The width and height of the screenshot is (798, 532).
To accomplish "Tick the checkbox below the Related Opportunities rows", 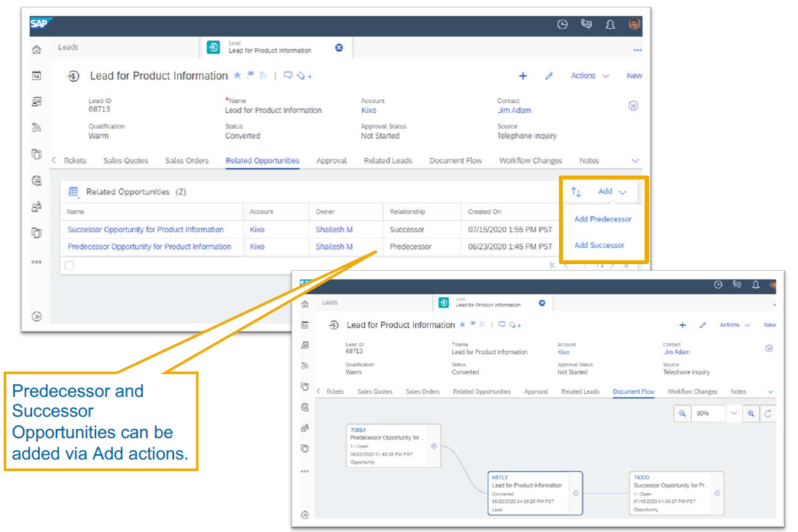I will [x=69, y=266].
